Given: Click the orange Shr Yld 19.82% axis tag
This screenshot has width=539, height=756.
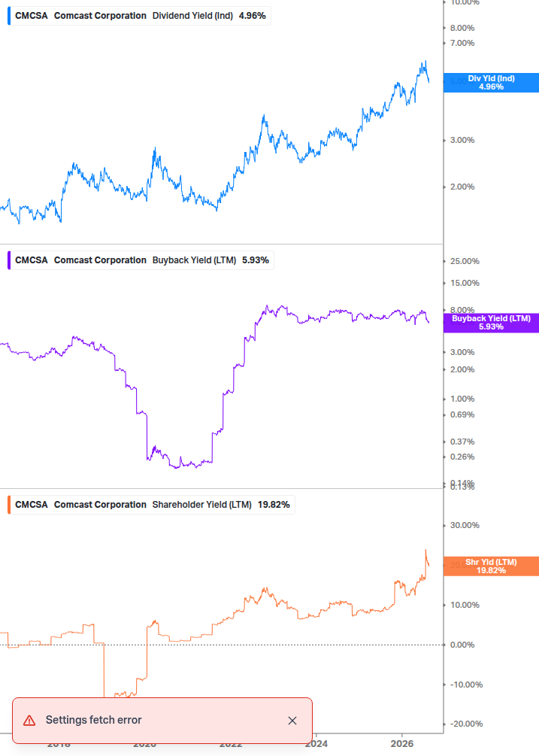Looking at the screenshot, I should tap(491, 566).
